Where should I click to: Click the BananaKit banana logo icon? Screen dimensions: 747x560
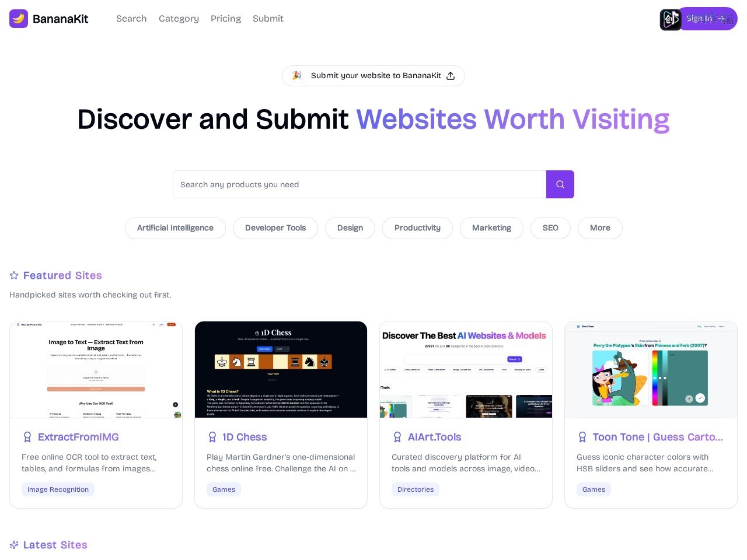click(19, 19)
